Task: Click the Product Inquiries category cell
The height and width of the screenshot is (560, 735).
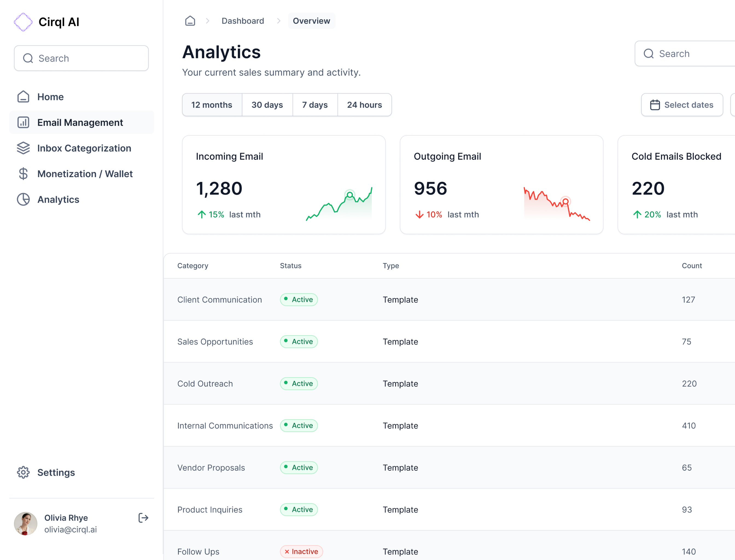Action: pos(210,510)
